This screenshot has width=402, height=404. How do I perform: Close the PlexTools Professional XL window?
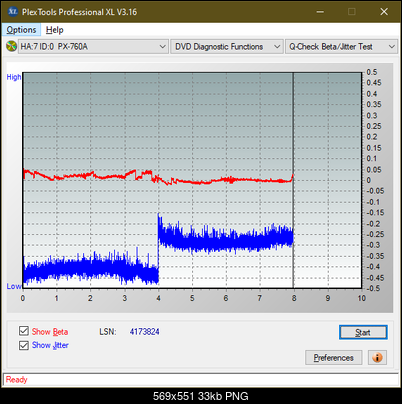click(x=384, y=12)
